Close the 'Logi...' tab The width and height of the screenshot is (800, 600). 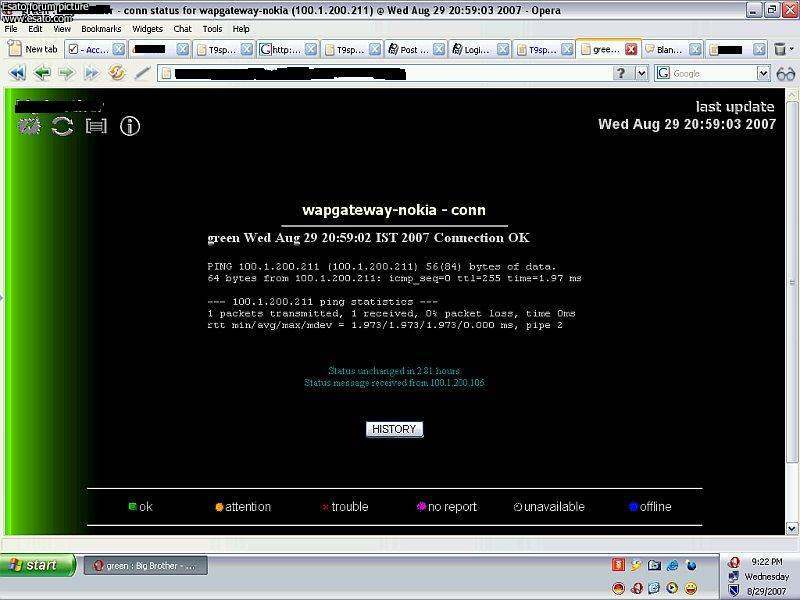(503, 49)
